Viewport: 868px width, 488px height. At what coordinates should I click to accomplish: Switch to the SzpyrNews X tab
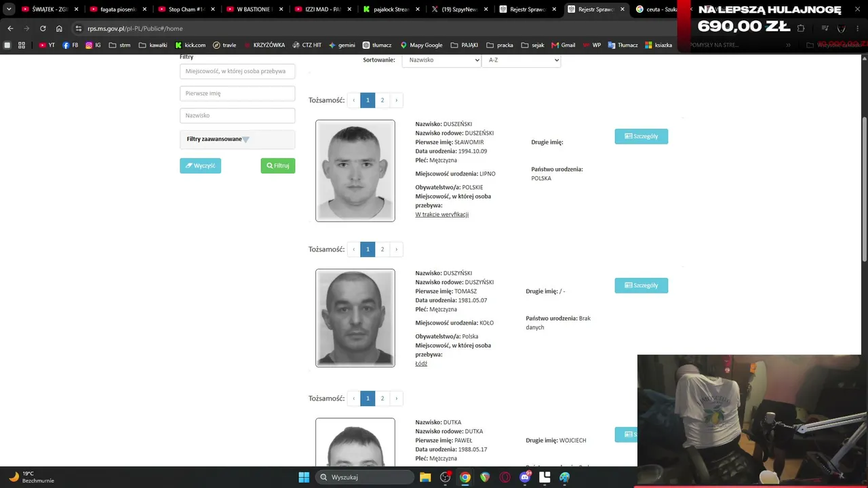(460, 9)
